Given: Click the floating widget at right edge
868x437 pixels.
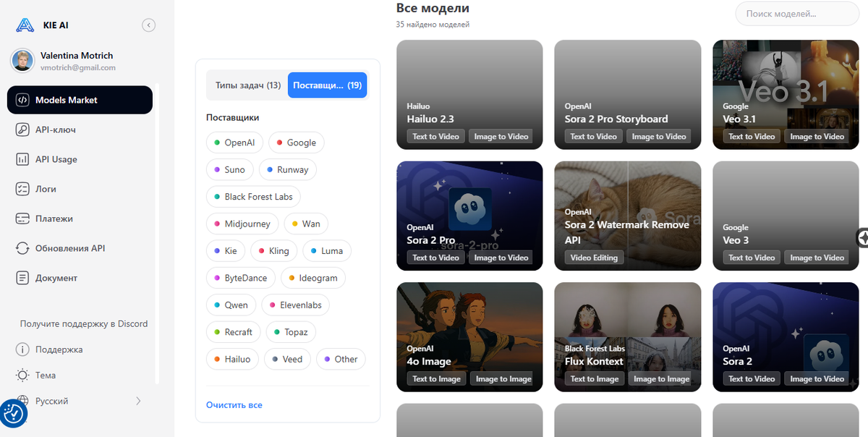Looking at the screenshot, I should 861,237.
